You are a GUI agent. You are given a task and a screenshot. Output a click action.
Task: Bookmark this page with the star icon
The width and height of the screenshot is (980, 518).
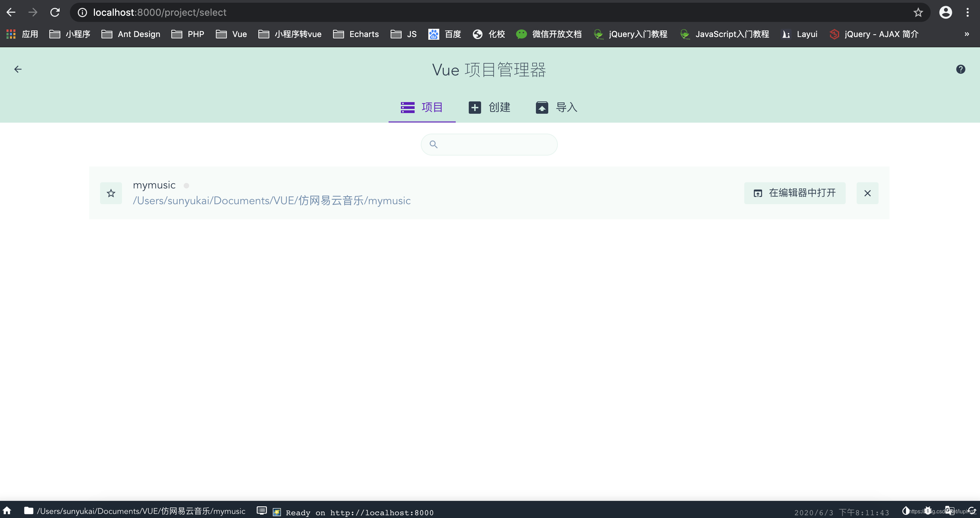point(918,12)
